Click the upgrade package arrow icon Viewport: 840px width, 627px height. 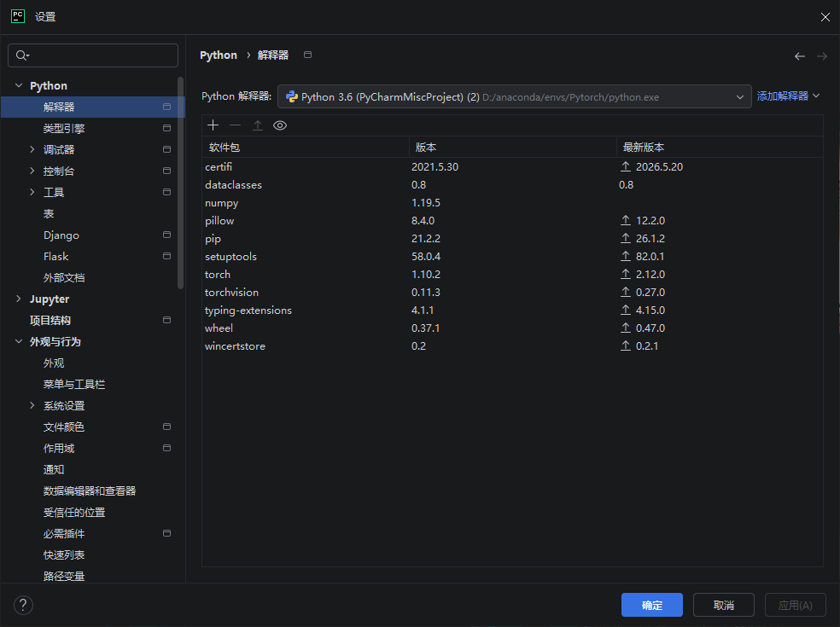[x=258, y=125]
